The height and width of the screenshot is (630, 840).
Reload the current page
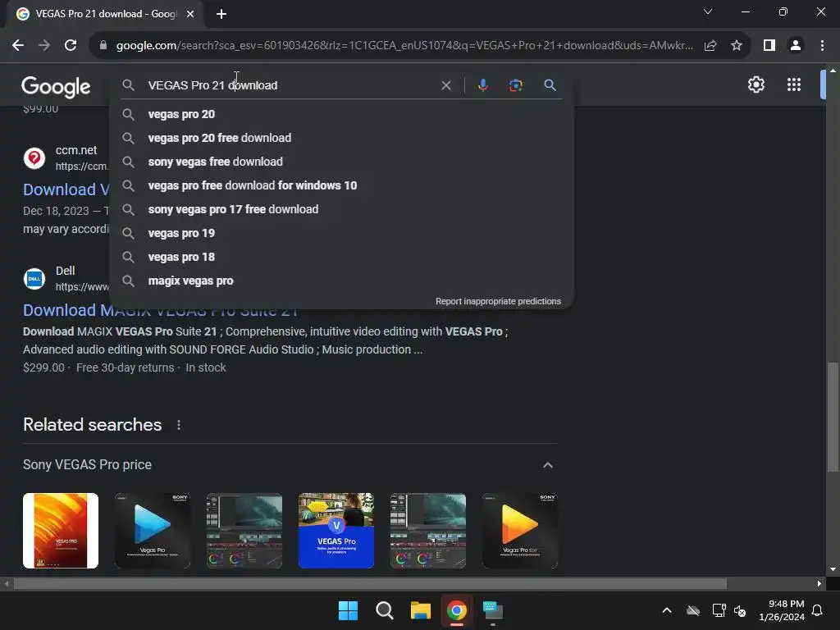coord(71,46)
